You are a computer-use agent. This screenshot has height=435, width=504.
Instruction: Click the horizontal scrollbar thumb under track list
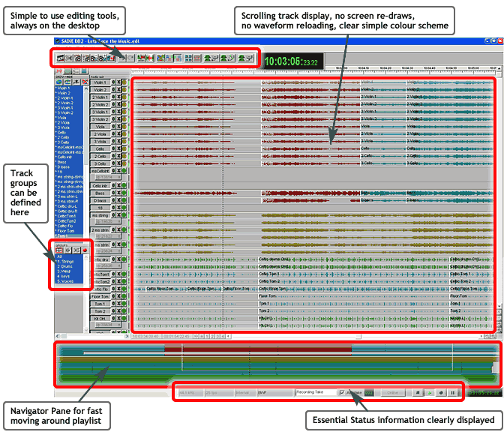[64, 336]
